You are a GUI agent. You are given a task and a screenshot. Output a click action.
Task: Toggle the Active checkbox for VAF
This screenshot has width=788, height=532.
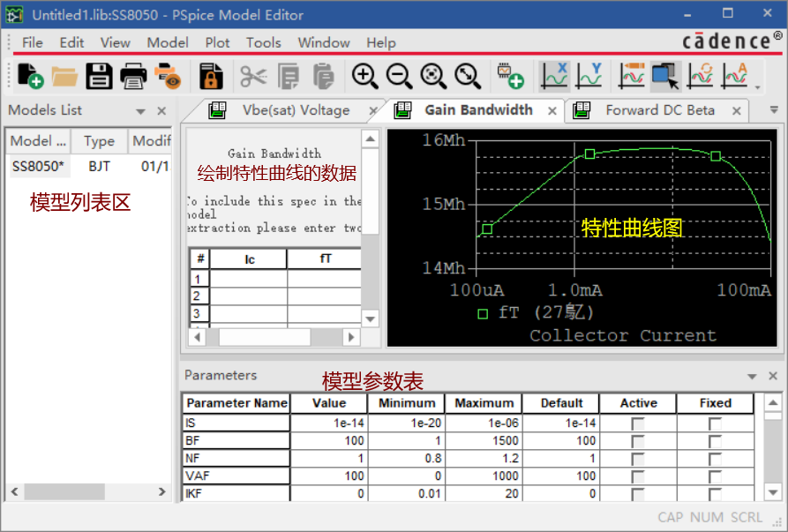[638, 476]
